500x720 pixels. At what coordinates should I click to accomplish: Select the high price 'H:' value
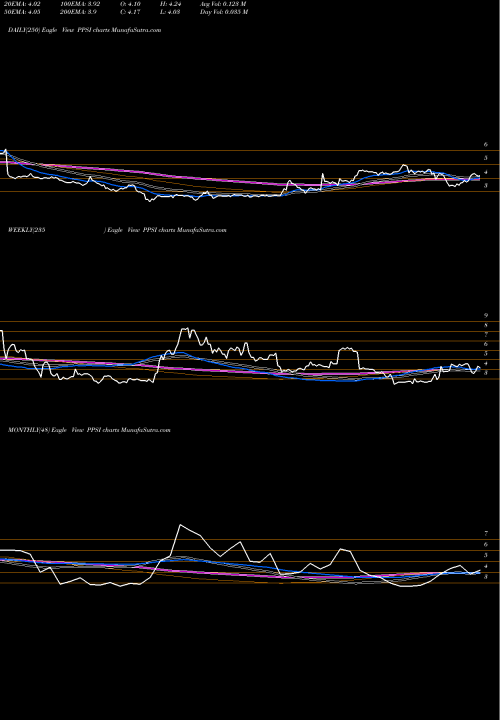[171, 4]
